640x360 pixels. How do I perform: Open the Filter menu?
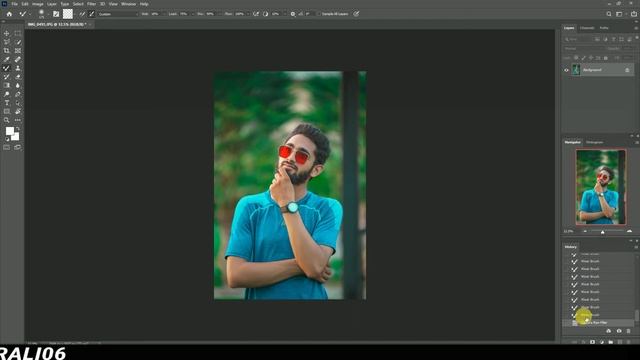pos(91,4)
